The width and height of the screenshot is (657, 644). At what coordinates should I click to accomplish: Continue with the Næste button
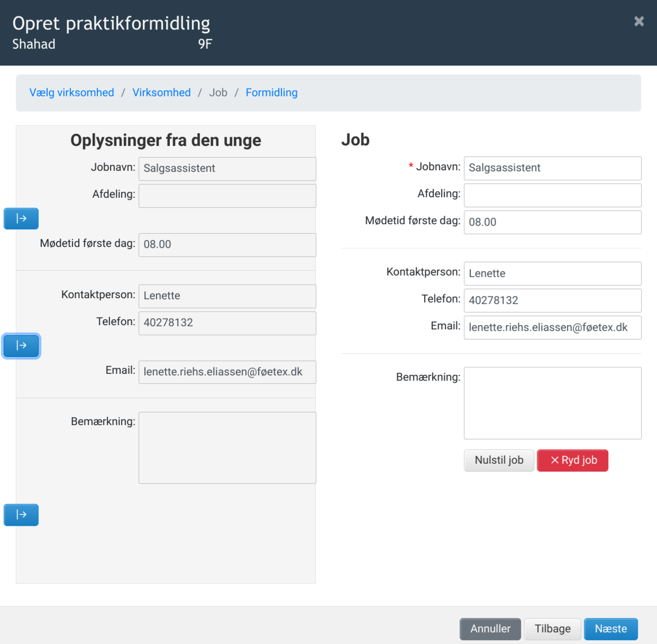[611, 629]
